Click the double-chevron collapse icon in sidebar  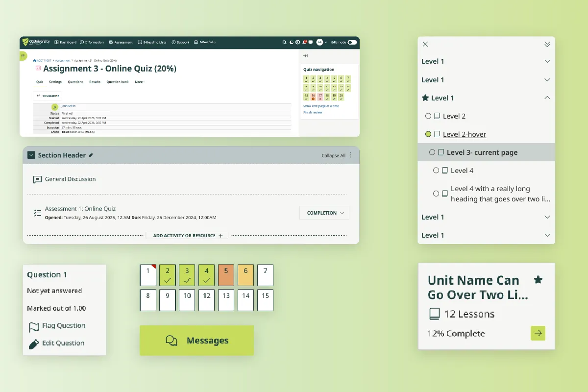[547, 44]
